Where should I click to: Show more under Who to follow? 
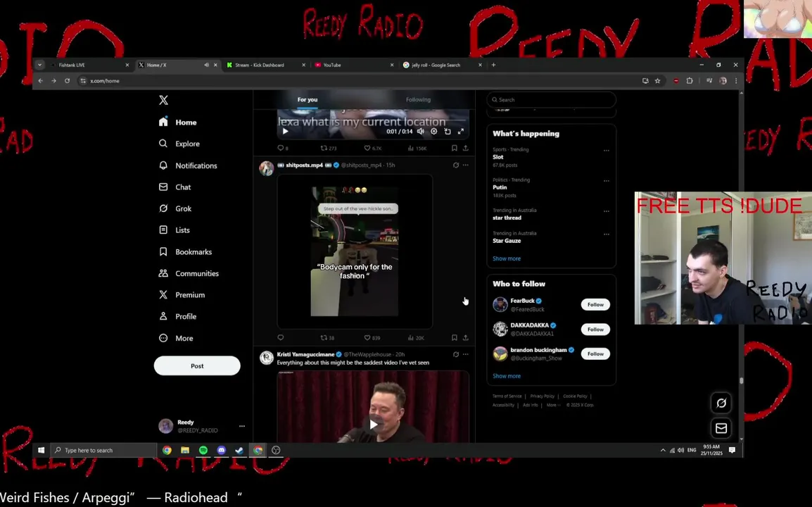click(507, 376)
